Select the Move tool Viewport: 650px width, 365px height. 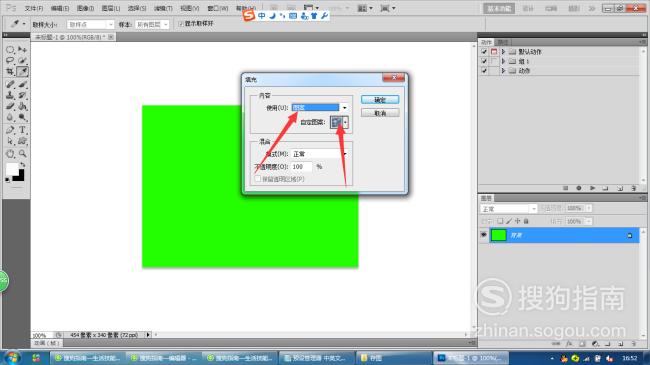point(22,50)
